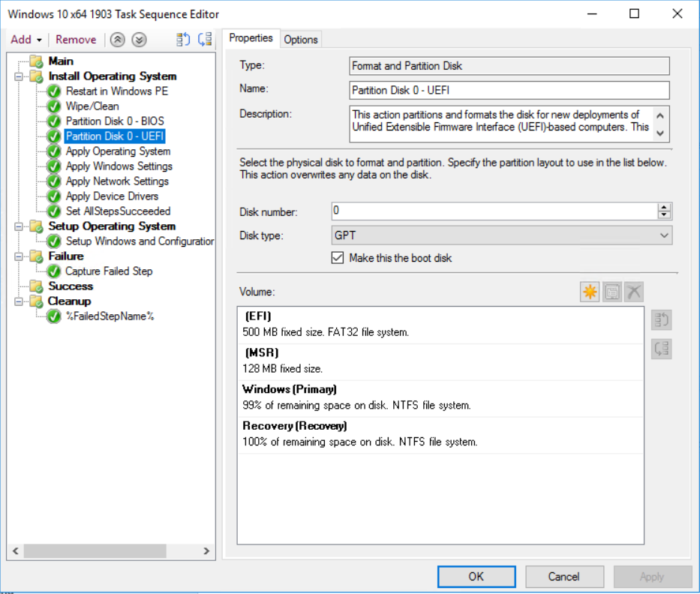The image size is (700, 594).
Task: Click the Success group folder icon
Action: pyautogui.click(x=37, y=286)
